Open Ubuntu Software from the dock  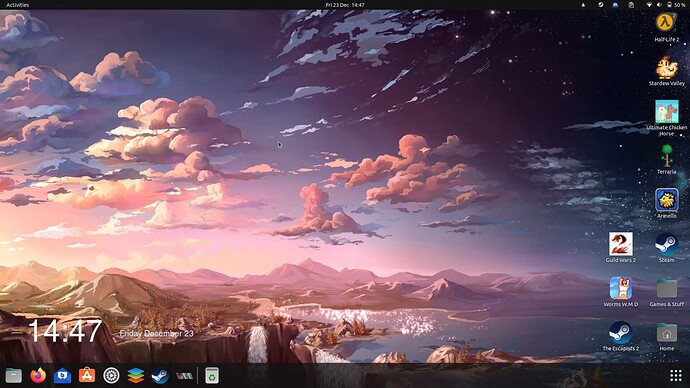87,376
